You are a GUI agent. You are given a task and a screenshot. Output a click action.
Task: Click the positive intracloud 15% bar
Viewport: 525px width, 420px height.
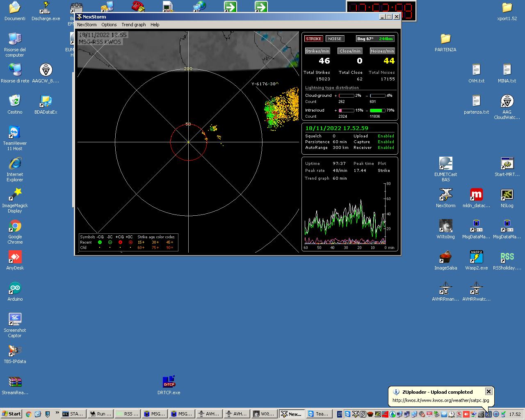coord(346,110)
